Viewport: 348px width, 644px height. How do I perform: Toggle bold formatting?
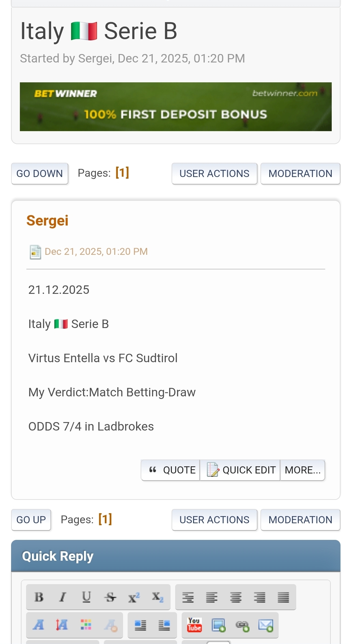pos(39,597)
